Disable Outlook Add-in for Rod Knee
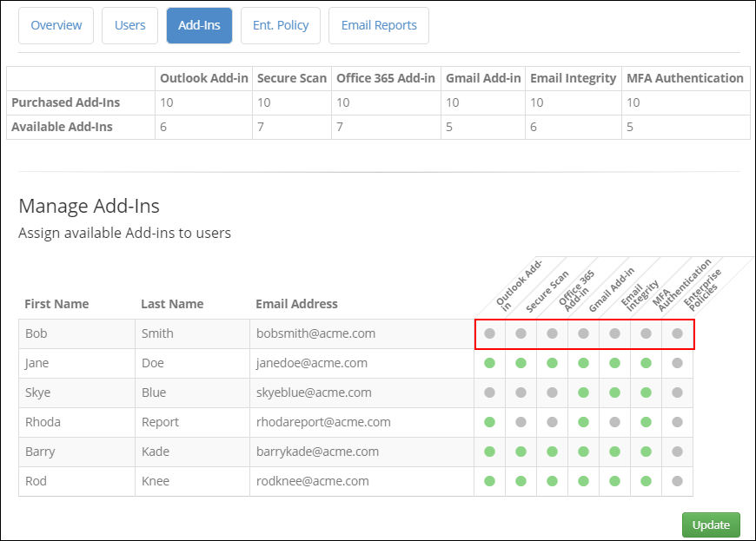Image resolution: width=756 pixels, height=541 pixels. [x=489, y=481]
